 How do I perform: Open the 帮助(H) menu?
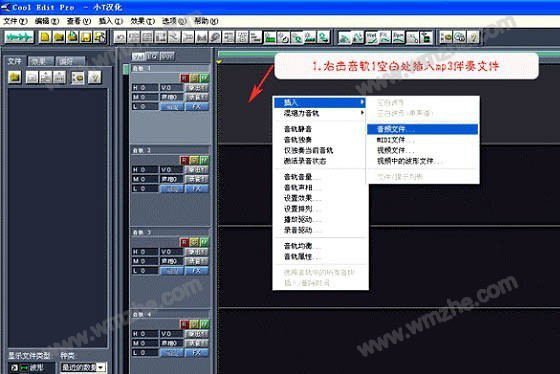(206, 21)
